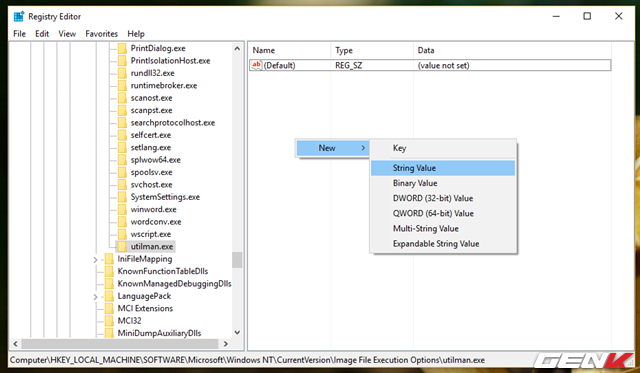This screenshot has width=640, height=373.
Task: Select the svchost.exe key label
Action: [151, 184]
